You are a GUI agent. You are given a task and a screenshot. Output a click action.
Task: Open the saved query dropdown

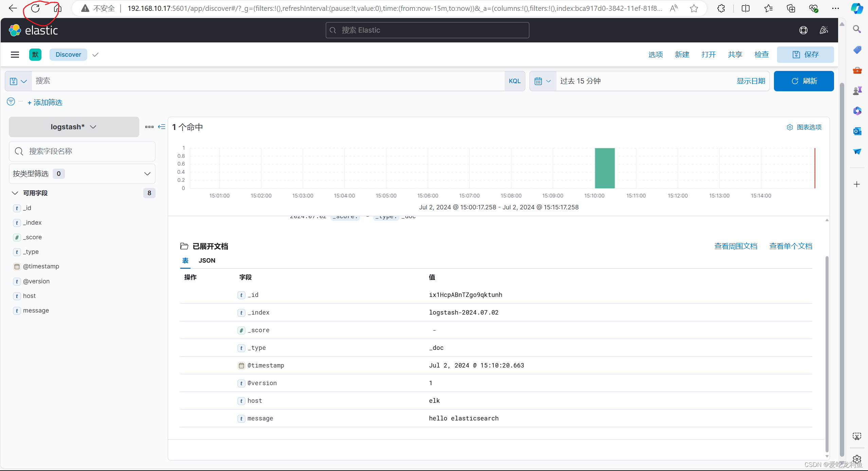click(18, 81)
